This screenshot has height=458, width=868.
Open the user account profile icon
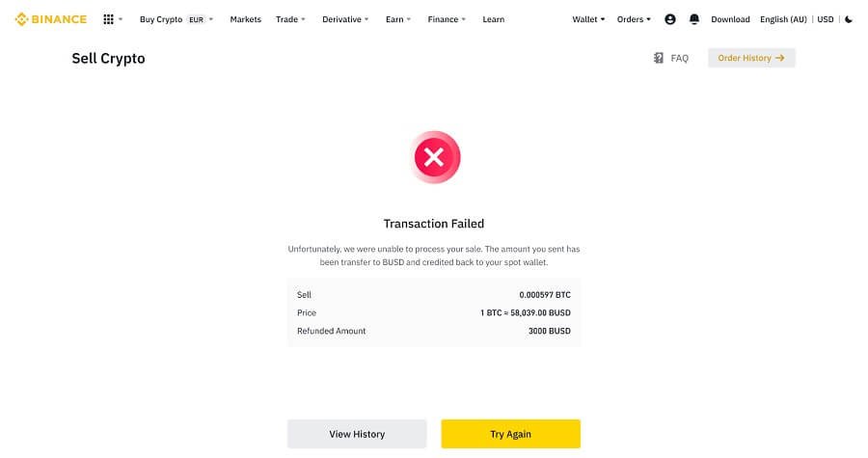pos(670,19)
